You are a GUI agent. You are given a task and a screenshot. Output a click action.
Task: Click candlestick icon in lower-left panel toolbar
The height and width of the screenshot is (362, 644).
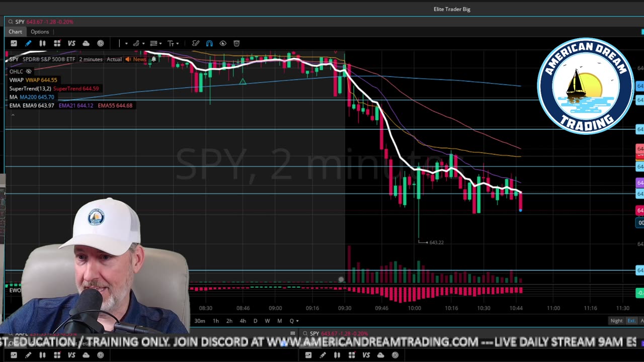pos(43,355)
